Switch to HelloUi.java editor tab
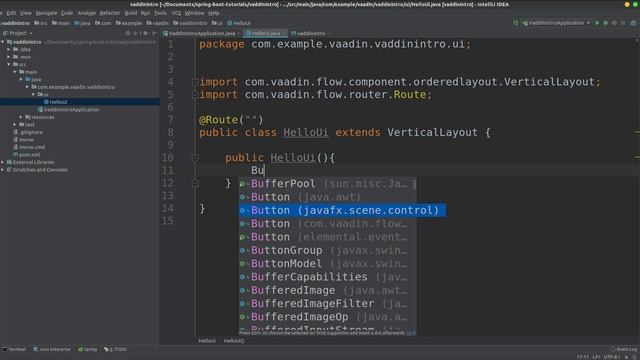 (265, 33)
